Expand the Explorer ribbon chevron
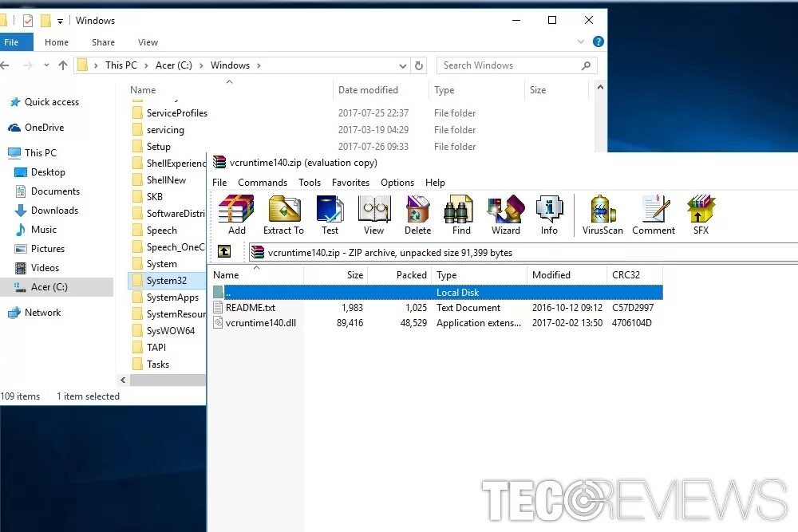The image size is (798, 532). tap(581, 41)
